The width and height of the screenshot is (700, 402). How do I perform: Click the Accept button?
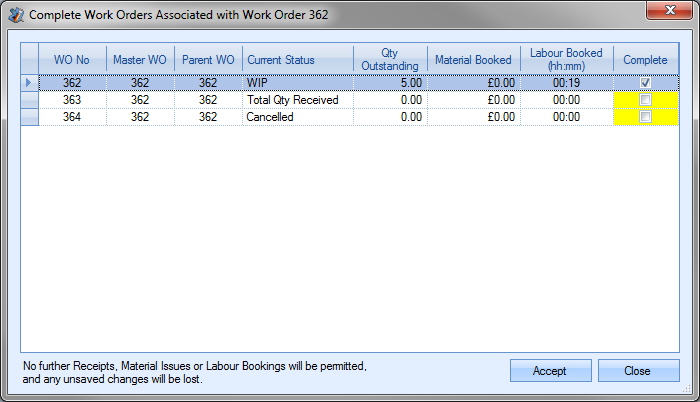point(550,371)
